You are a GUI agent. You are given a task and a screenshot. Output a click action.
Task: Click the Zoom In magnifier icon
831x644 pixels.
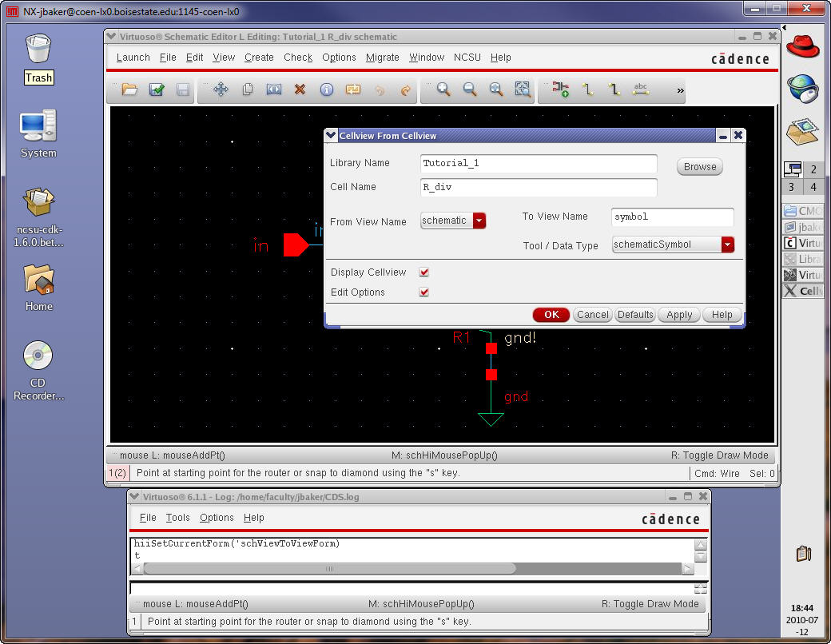tap(443, 90)
